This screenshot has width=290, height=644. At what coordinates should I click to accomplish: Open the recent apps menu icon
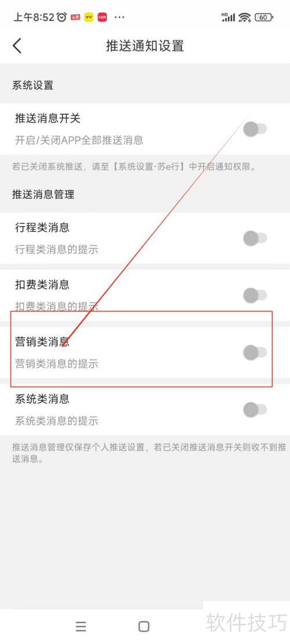(x=81, y=627)
